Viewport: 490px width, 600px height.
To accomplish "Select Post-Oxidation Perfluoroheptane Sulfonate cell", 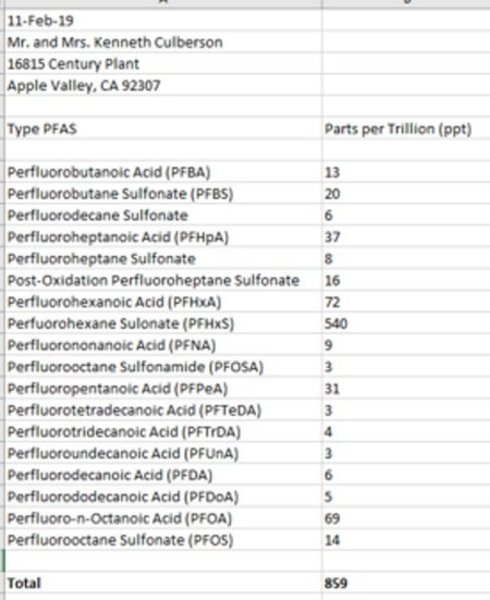I will (x=163, y=280).
